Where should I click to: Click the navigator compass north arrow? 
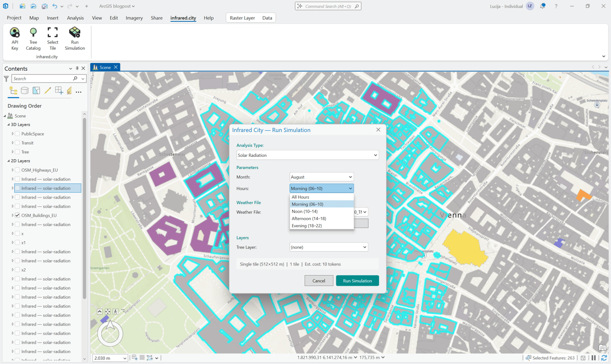click(110, 325)
